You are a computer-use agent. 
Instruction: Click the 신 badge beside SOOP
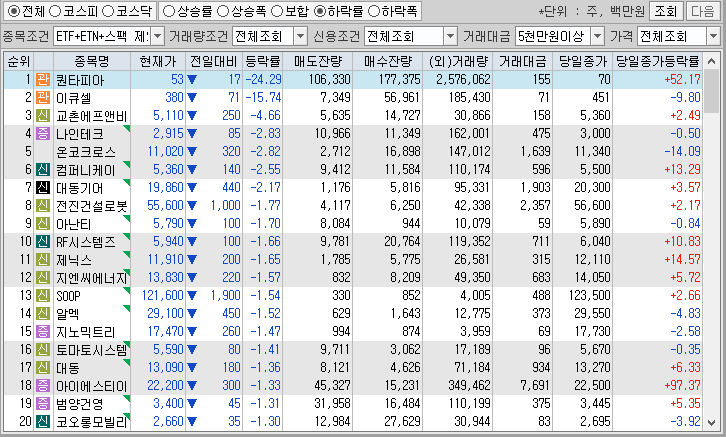[43, 295]
